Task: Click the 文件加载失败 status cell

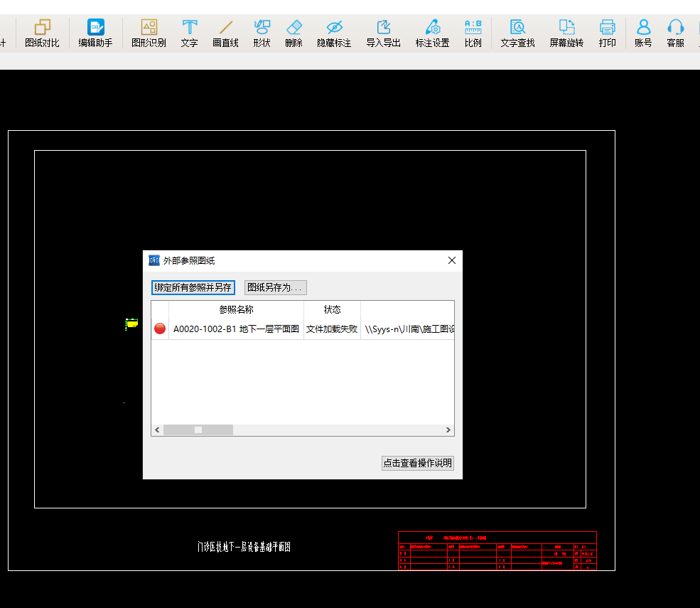Action: (332, 329)
